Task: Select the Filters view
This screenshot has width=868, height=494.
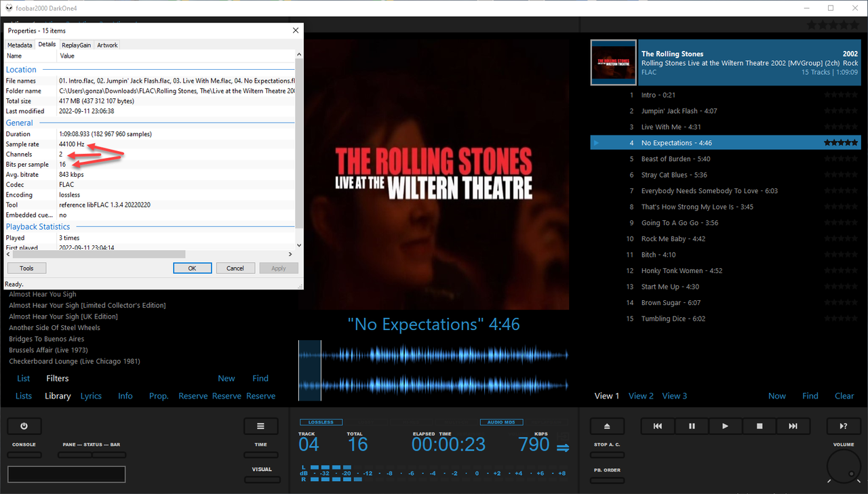Action: (x=58, y=378)
